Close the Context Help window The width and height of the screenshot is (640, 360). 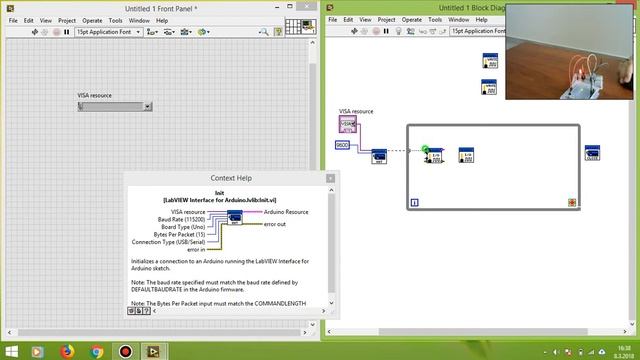[330, 178]
